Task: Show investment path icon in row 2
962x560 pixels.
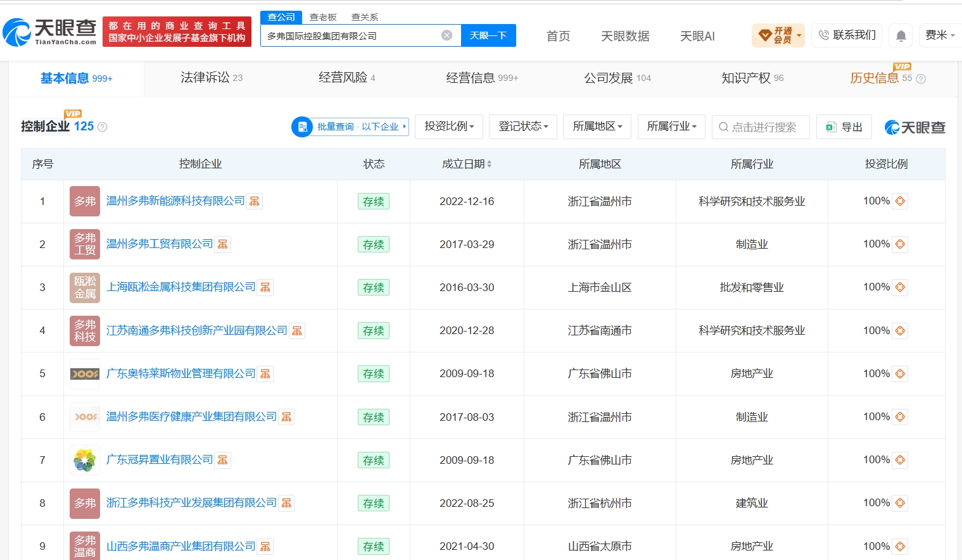Action: pos(900,244)
